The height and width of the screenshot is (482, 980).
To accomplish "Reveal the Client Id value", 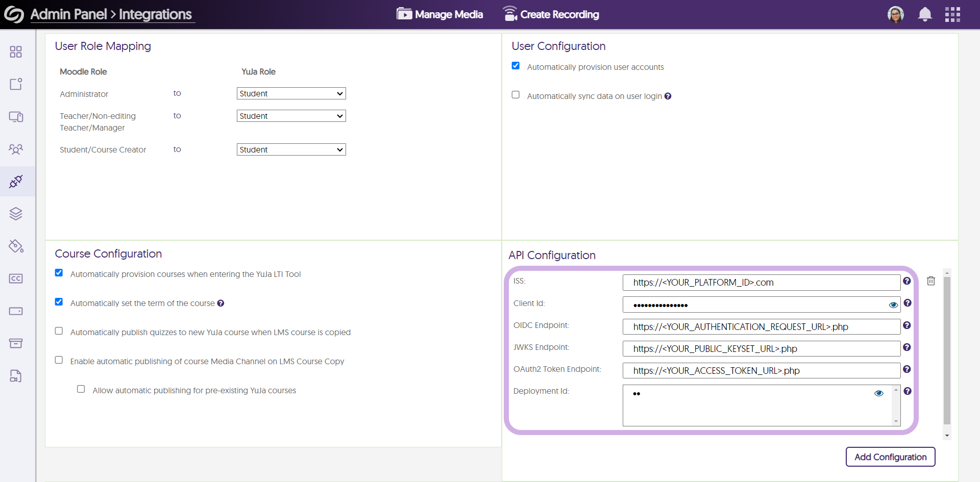I will coord(893,305).
